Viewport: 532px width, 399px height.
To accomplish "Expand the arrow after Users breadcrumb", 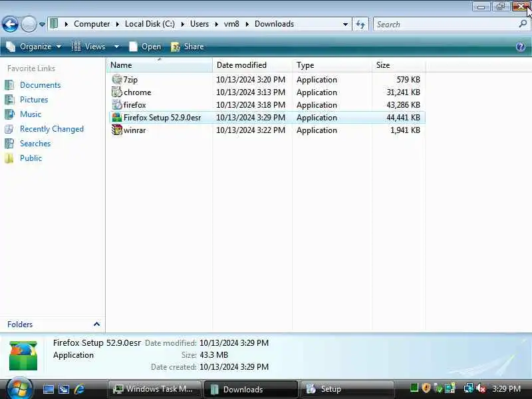I will pyautogui.click(x=217, y=24).
